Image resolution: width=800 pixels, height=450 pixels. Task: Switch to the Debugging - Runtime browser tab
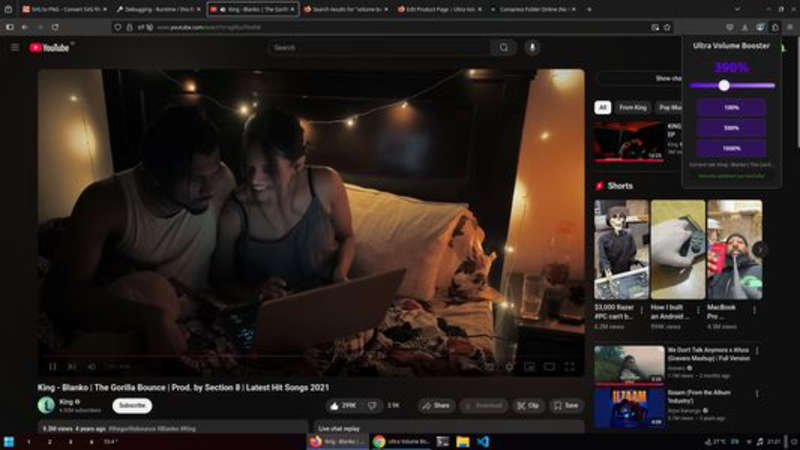click(x=158, y=9)
